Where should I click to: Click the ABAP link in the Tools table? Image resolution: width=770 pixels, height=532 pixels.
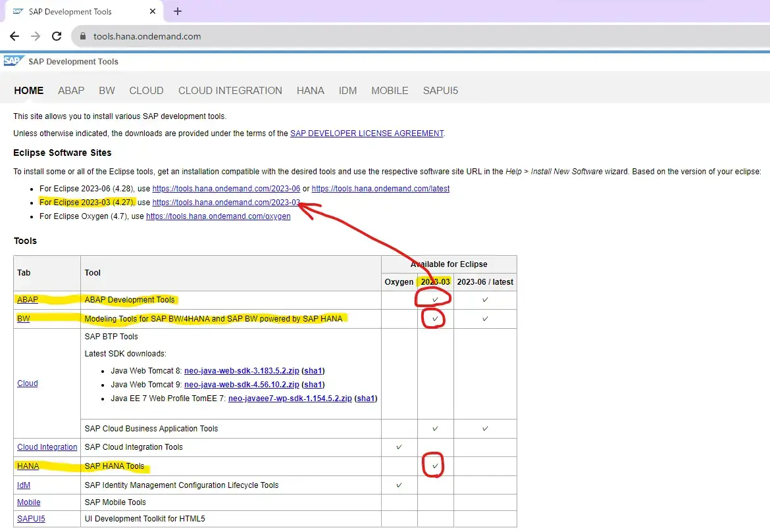tap(28, 300)
